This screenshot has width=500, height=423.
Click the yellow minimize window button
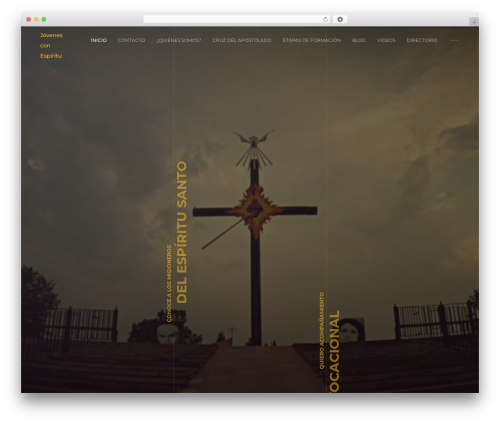pos(36,20)
